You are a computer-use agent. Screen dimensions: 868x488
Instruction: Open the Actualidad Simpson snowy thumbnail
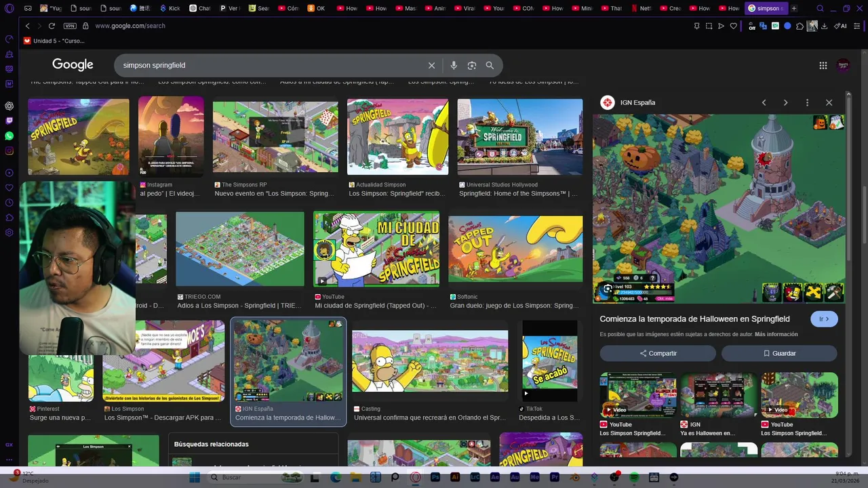tap(397, 137)
